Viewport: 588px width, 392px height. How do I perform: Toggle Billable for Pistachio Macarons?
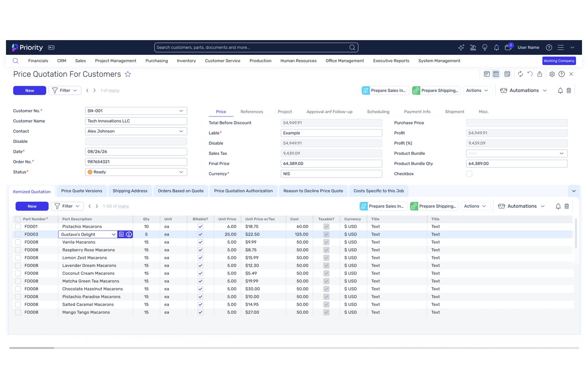pyautogui.click(x=200, y=226)
